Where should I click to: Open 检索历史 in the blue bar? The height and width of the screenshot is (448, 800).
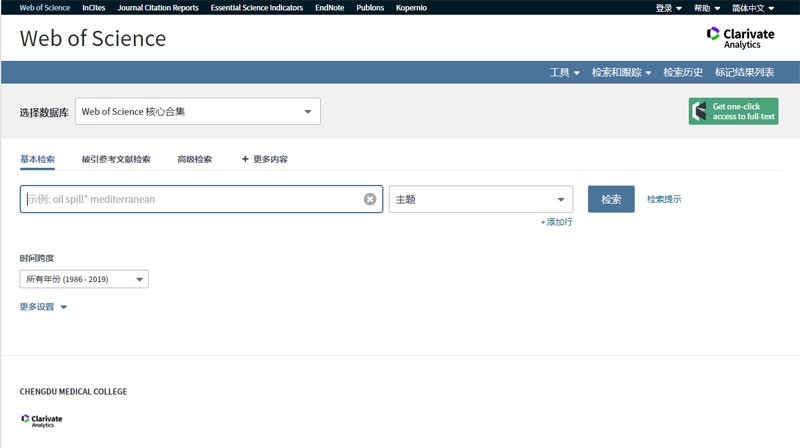[683, 72]
